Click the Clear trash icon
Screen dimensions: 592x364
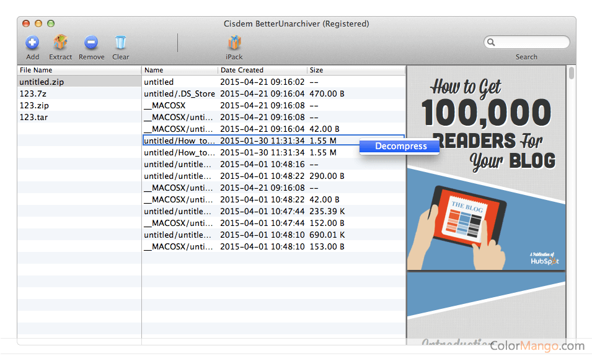[x=121, y=43]
